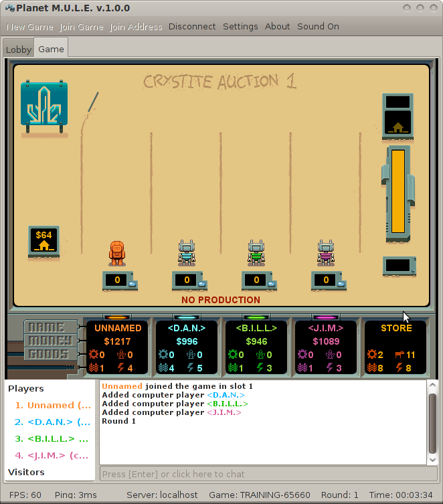This screenshot has width=443, height=504.
Task: Open the New Game menu
Action: (30, 27)
